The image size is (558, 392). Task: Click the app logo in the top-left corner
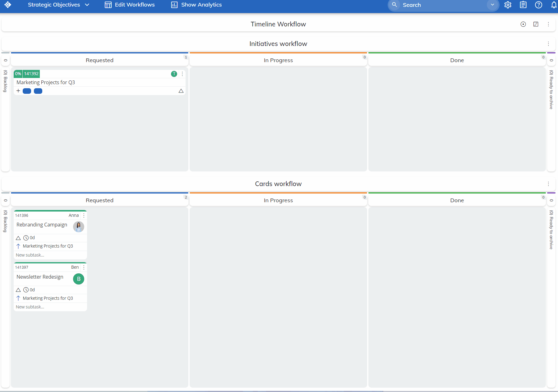tap(8, 5)
